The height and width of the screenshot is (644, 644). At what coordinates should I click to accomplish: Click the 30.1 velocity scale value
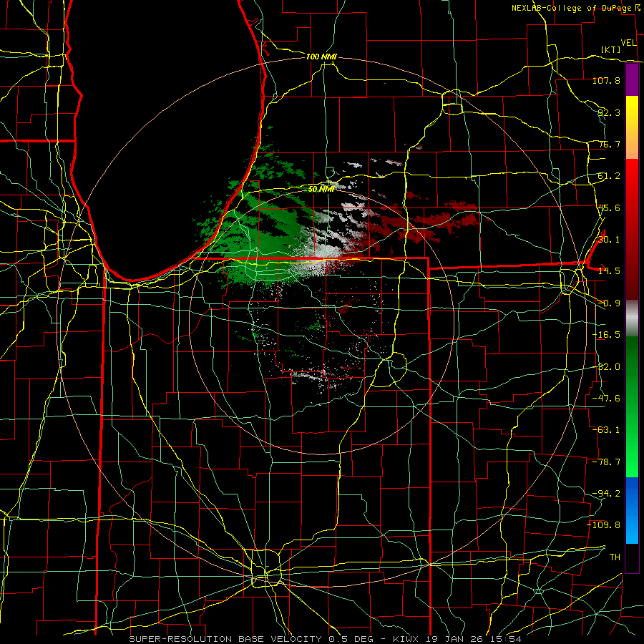[x=609, y=240]
